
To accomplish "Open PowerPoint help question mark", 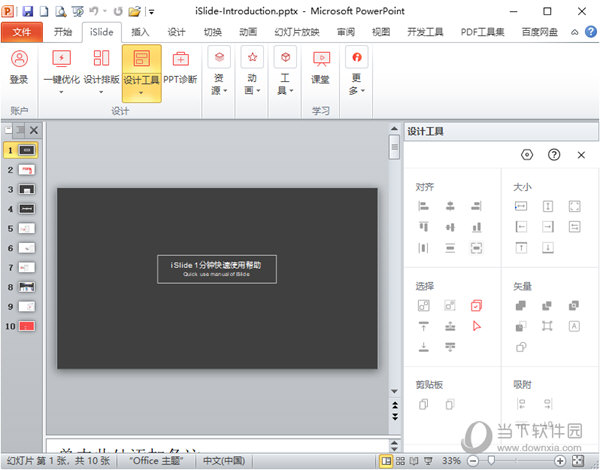I will tap(591, 32).
